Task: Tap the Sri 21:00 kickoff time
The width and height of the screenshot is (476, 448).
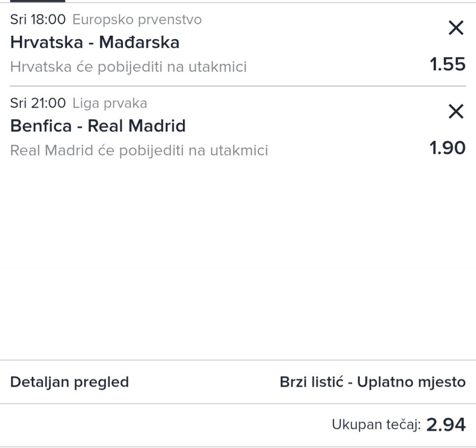Action: [38, 104]
